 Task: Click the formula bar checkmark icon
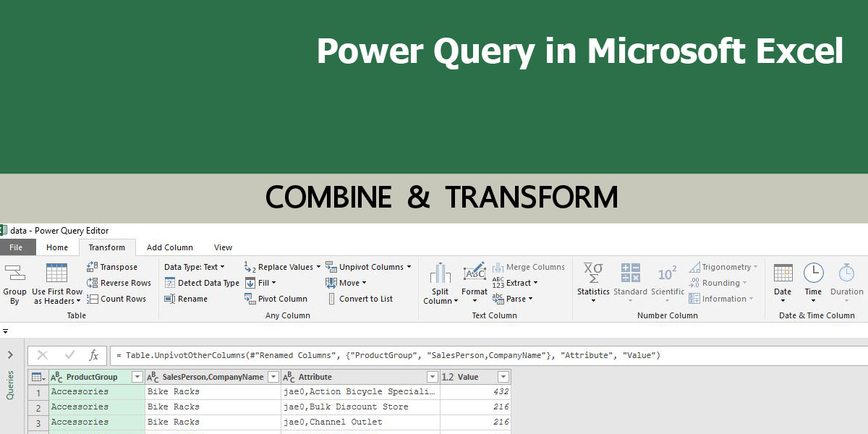click(x=69, y=355)
